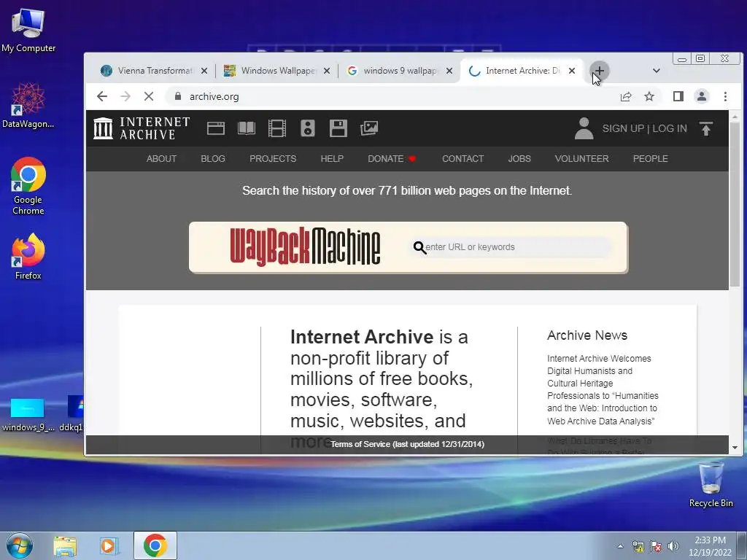Close the windows 9 wallpaper Google tab
This screenshot has height=560, width=747.
point(449,71)
